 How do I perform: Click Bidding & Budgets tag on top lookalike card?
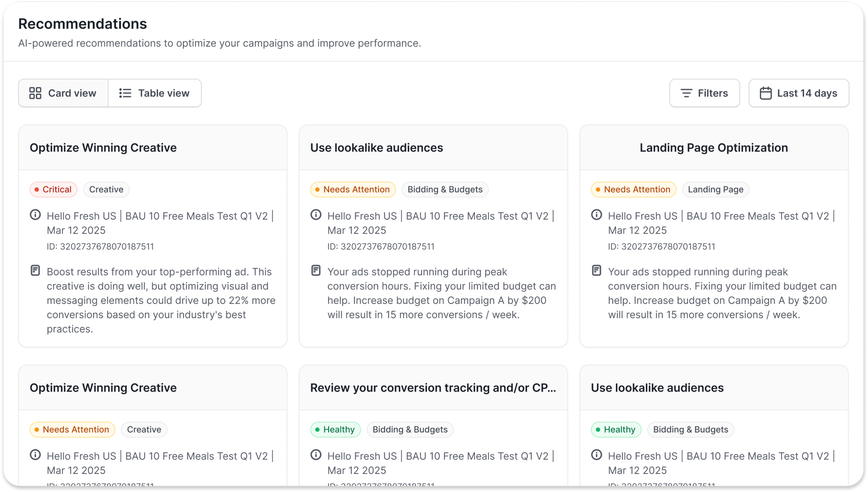click(444, 189)
